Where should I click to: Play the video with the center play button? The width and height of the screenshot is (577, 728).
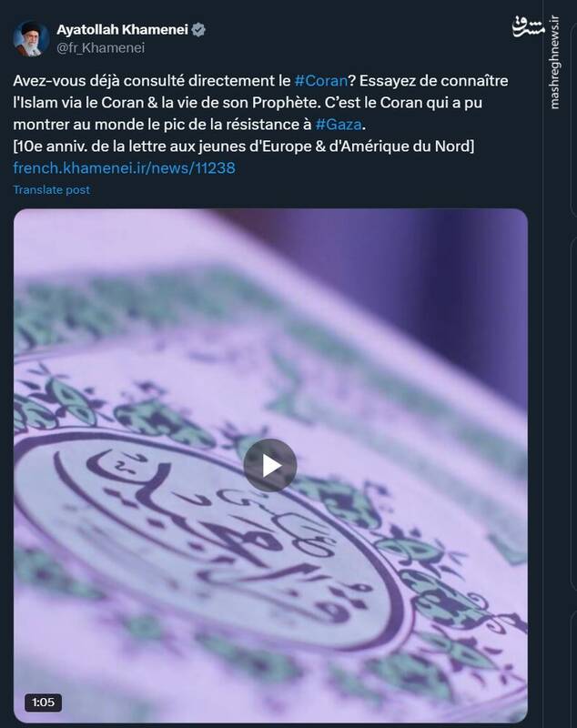(x=270, y=465)
